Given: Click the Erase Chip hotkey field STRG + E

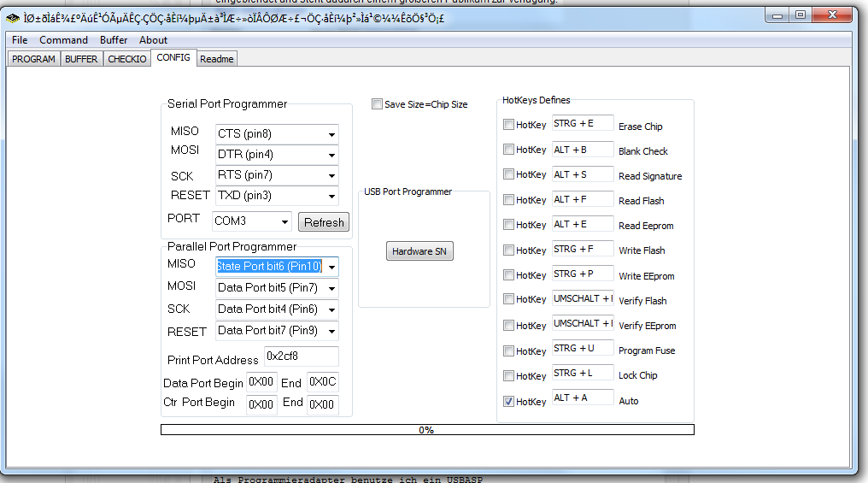Looking at the screenshot, I should [583, 123].
